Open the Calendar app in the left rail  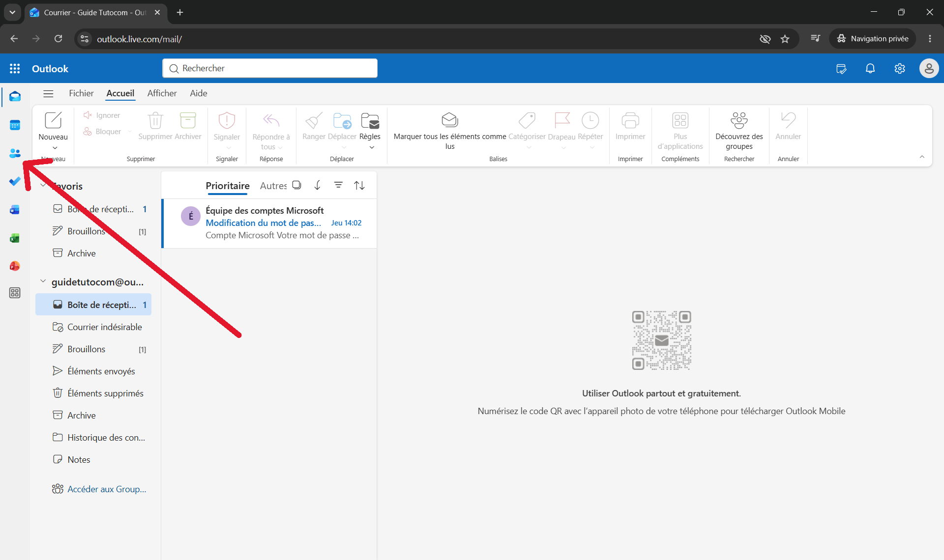point(15,125)
